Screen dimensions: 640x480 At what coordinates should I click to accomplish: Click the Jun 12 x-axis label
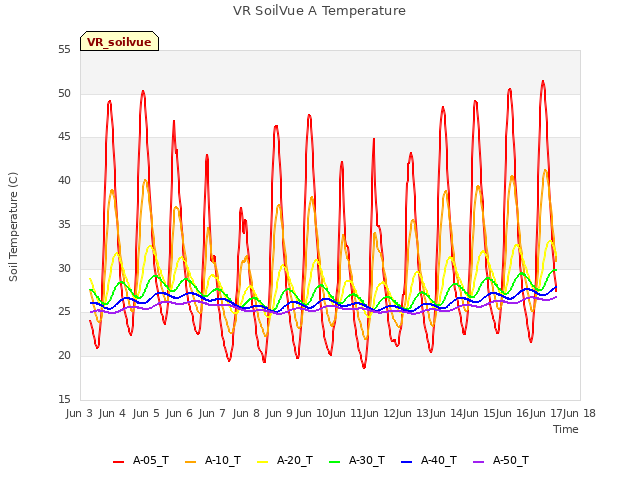pyautogui.click(x=379, y=413)
